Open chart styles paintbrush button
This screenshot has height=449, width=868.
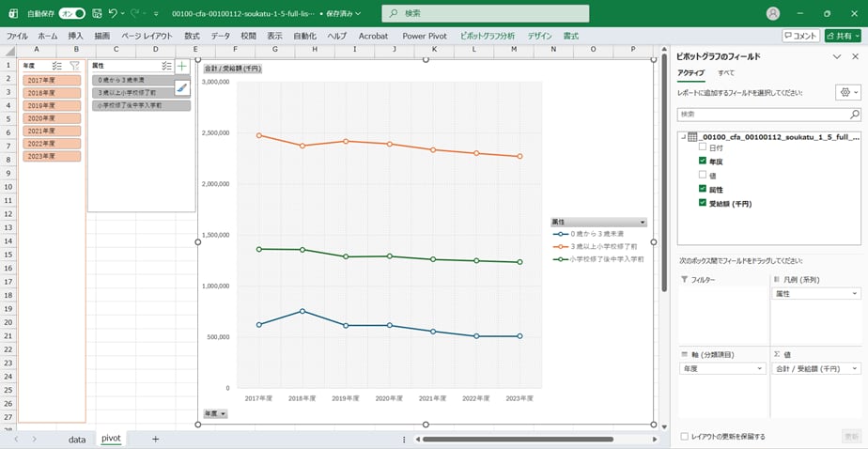(x=182, y=87)
